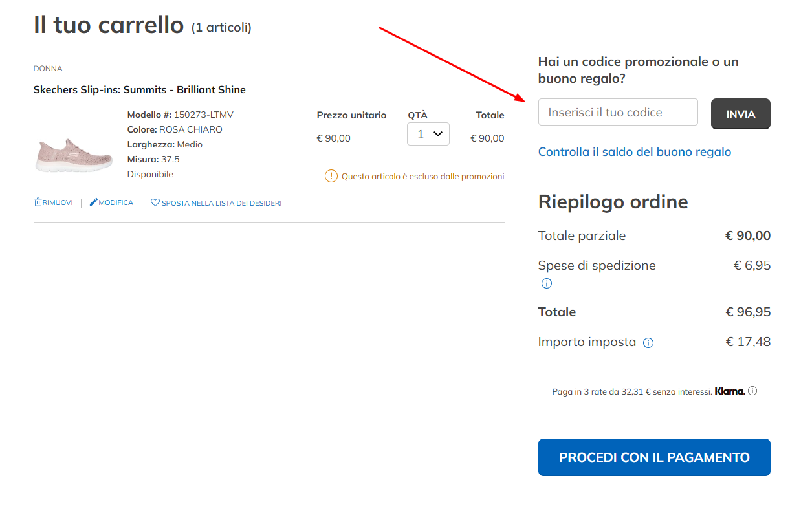Viewport: 812px width, 513px height.
Task: Open the shipping costs info icon
Action: [x=547, y=283]
